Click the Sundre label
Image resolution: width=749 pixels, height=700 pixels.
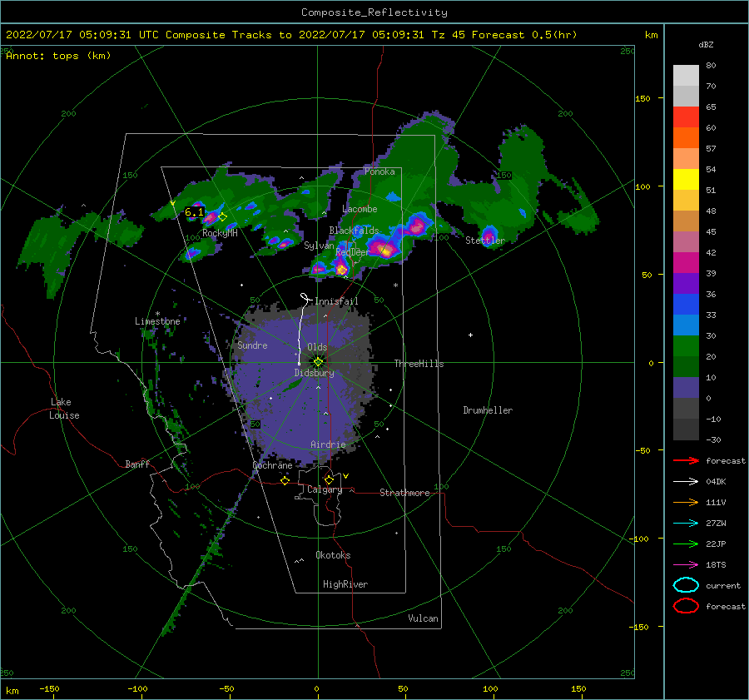coord(252,345)
